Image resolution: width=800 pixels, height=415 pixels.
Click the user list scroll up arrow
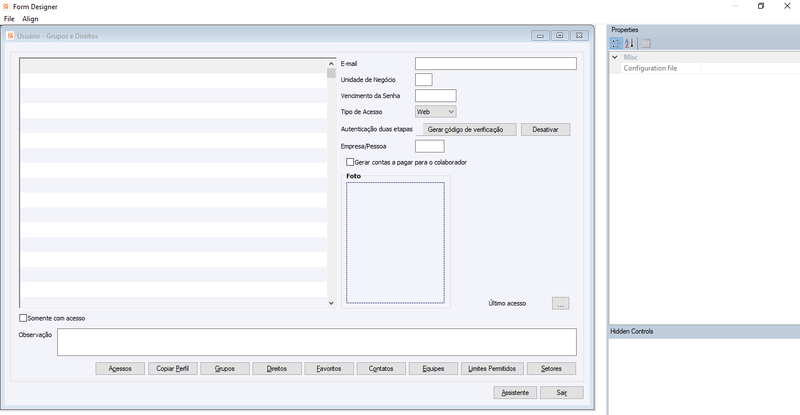(x=331, y=64)
